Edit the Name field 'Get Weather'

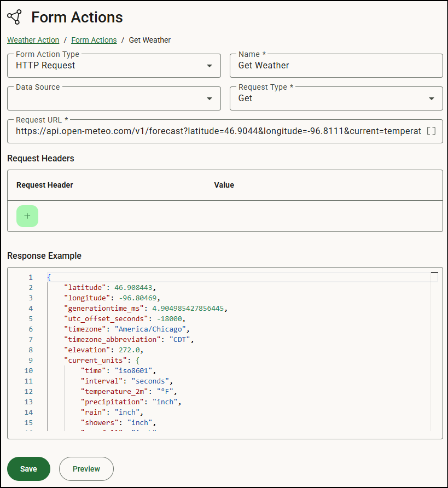pyautogui.click(x=336, y=66)
